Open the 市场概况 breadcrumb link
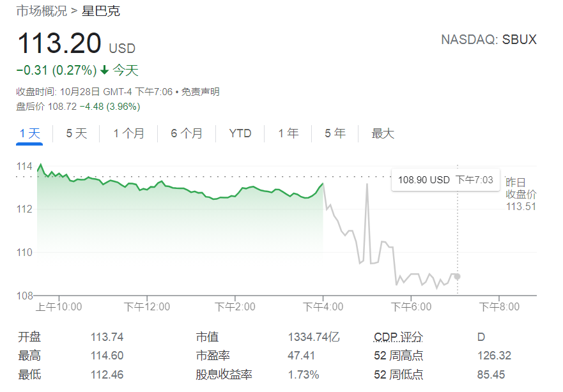 (x=40, y=11)
